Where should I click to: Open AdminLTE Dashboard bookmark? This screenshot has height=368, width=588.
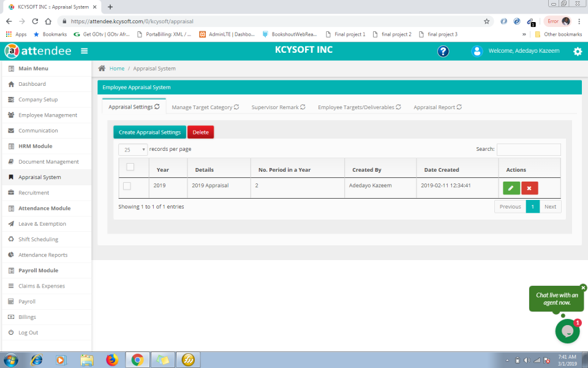tap(227, 34)
